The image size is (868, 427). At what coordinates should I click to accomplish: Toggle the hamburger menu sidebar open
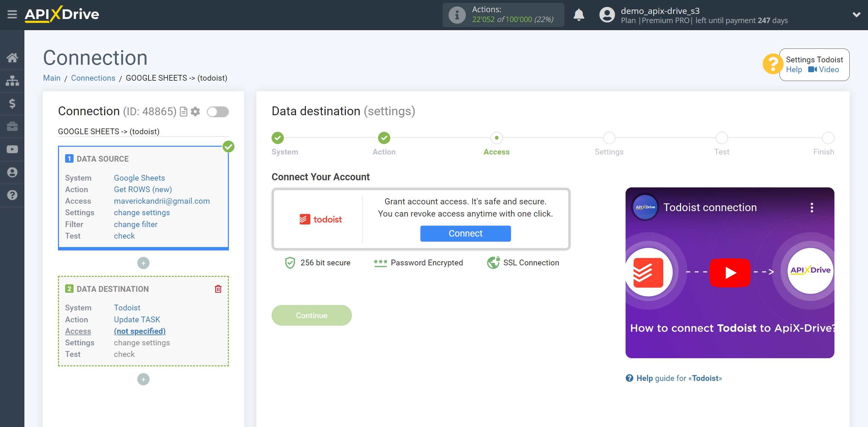click(x=12, y=15)
